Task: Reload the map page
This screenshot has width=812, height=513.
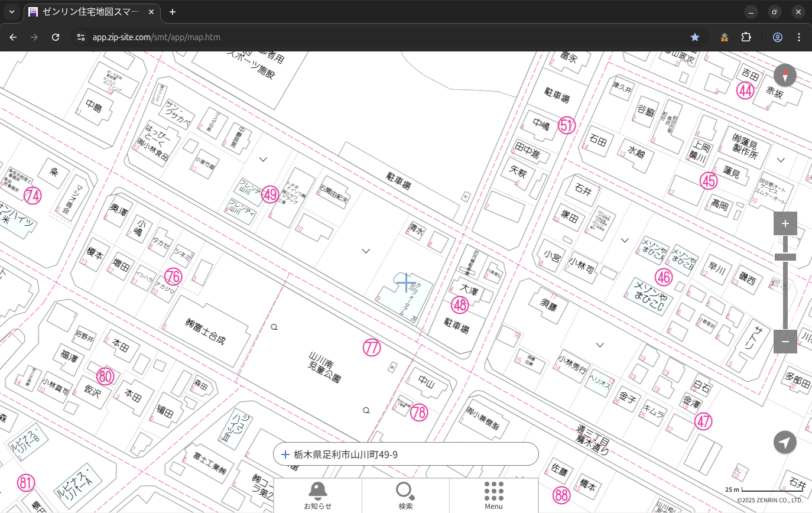Action: point(56,37)
